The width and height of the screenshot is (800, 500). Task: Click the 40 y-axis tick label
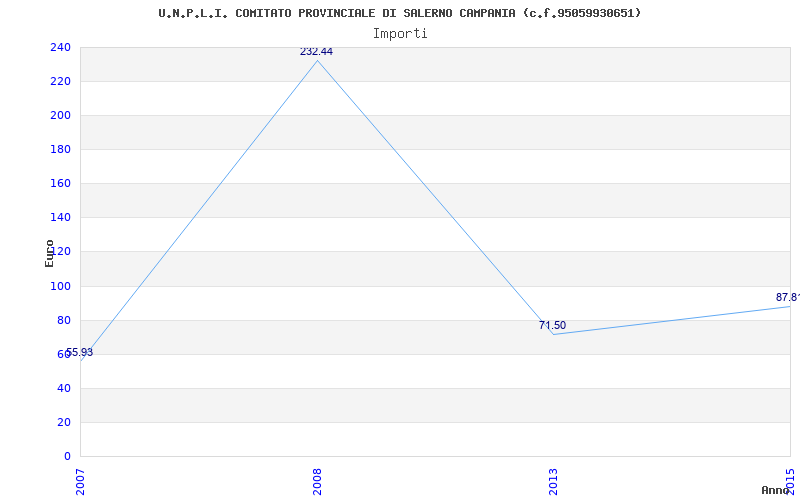[x=63, y=388]
